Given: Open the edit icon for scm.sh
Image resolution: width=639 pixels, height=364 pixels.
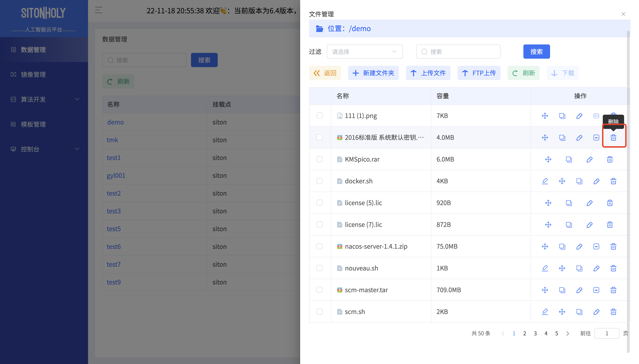Looking at the screenshot, I should click(545, 312).
